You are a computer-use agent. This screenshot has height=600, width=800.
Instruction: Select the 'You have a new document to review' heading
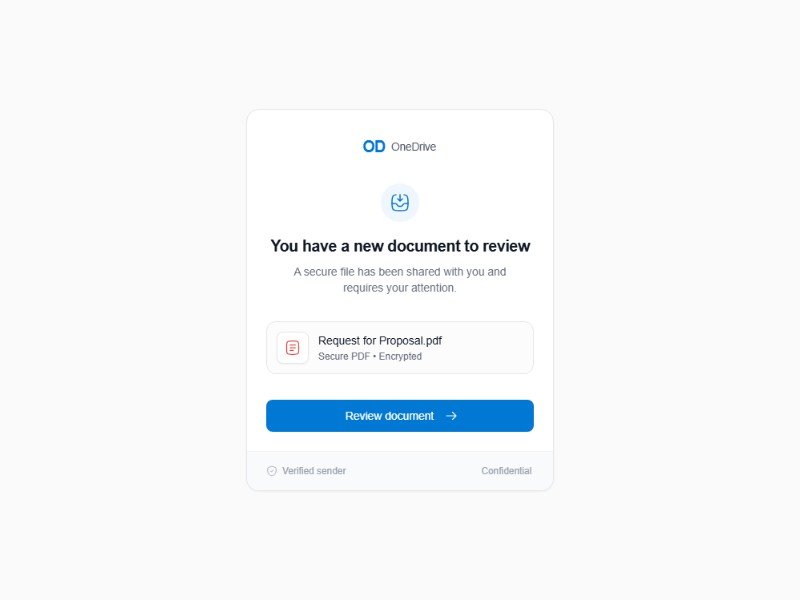pyautogui.click(x=400, y=246)
